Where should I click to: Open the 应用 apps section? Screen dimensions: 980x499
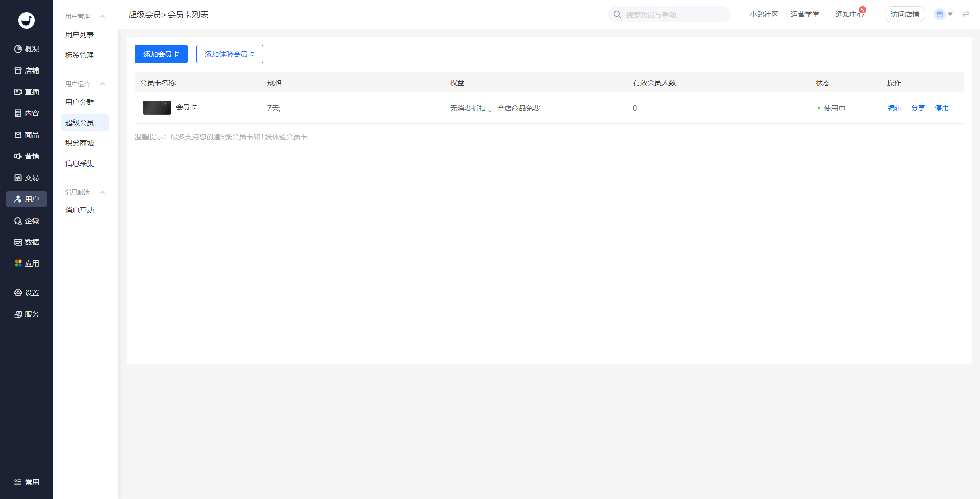tap(27, 264)
